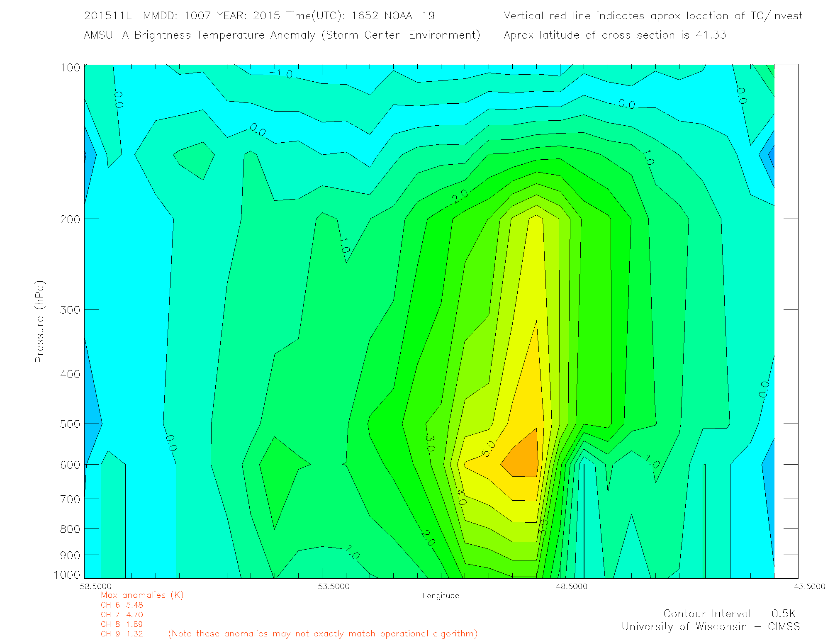Click the Pressure (hPa) axis title
This screenshot has width=840, height=643.
(x=39, y=322)
